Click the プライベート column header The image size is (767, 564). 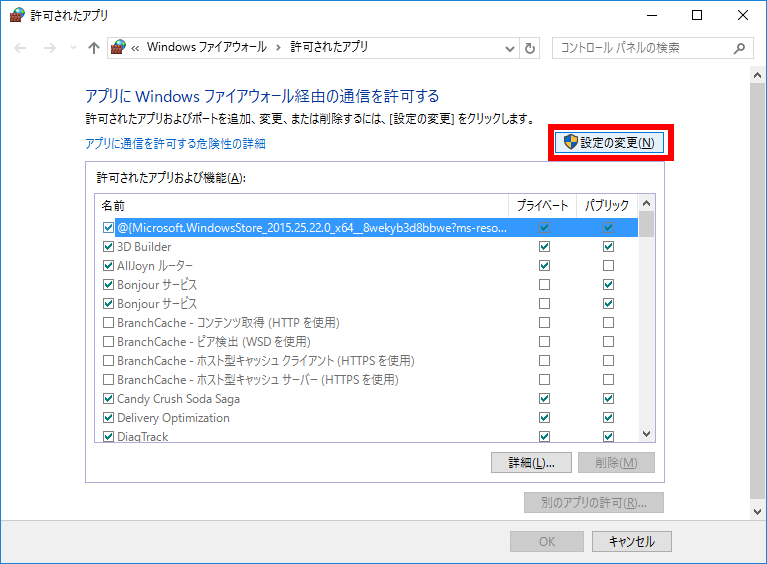click(x=542, y=205)
